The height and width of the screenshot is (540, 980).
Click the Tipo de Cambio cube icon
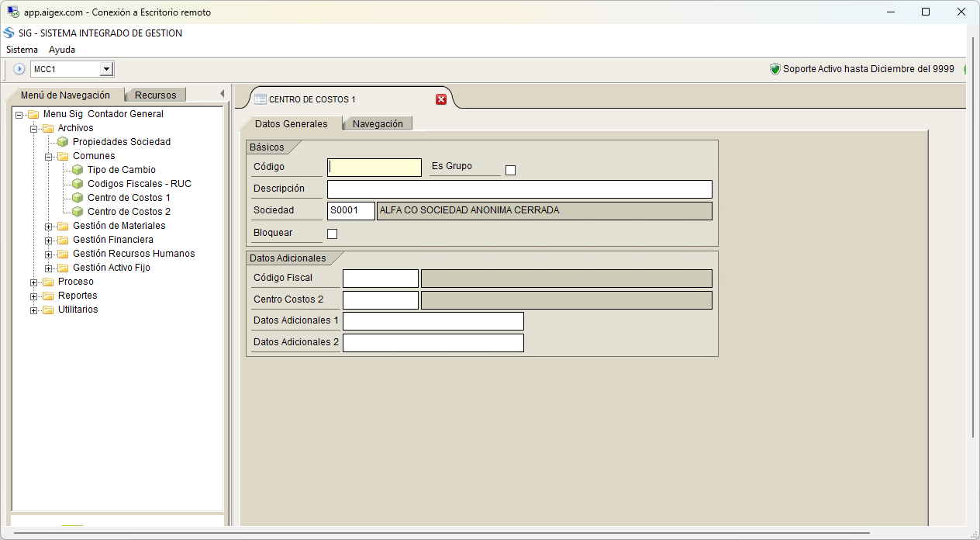(x=78, y=170)
